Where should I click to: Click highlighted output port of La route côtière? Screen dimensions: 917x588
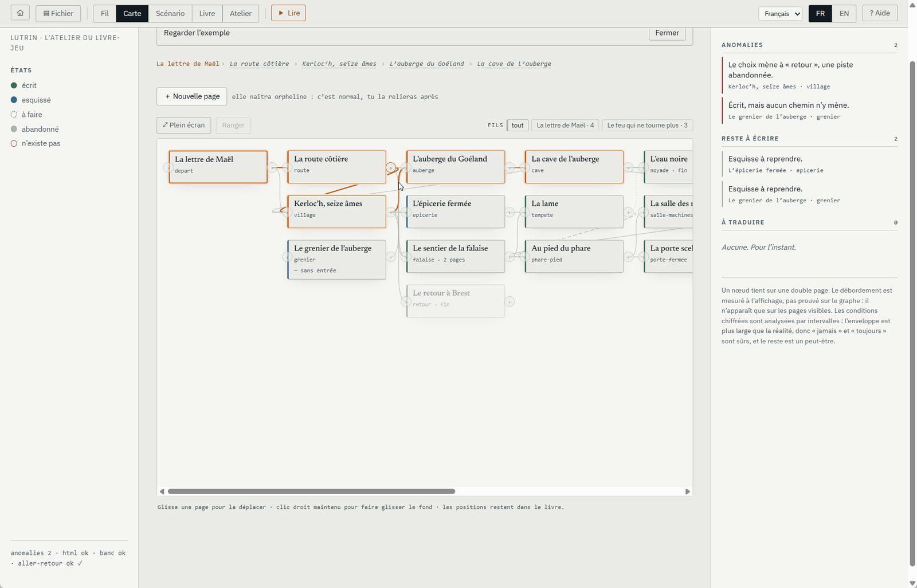coord(391,167)
